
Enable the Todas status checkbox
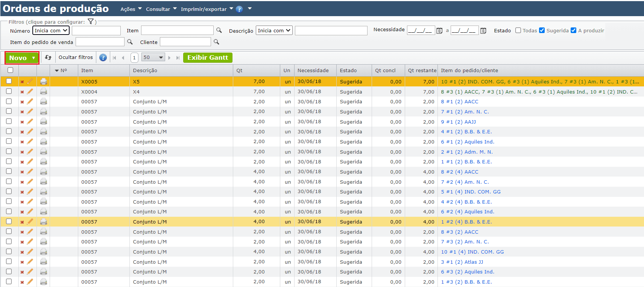[518, 30]
